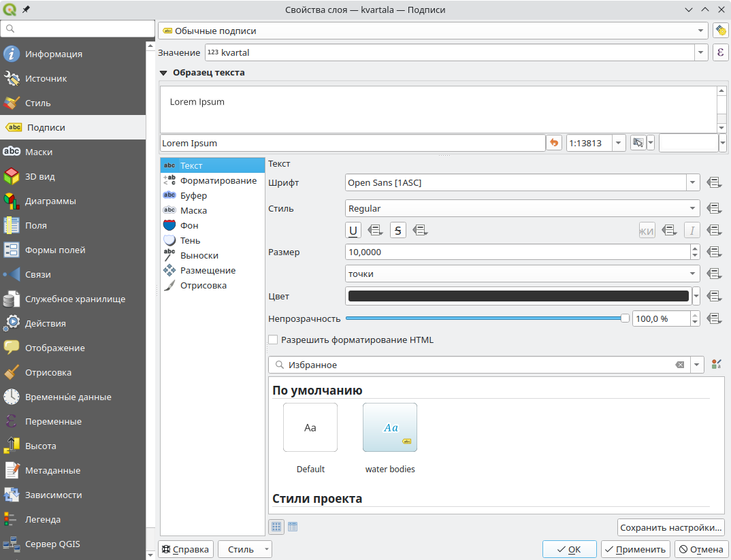Open the Диаграммы section
Viewport: 731px width, 560px height.
pos(73,201)
